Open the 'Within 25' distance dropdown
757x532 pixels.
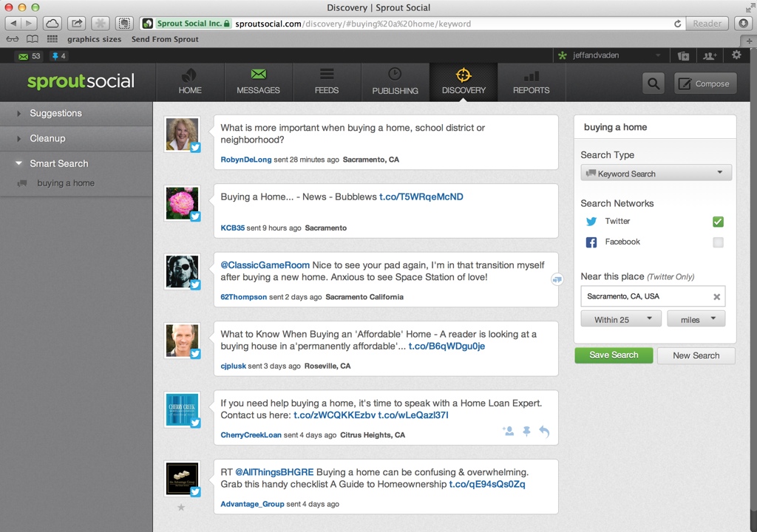621,319
